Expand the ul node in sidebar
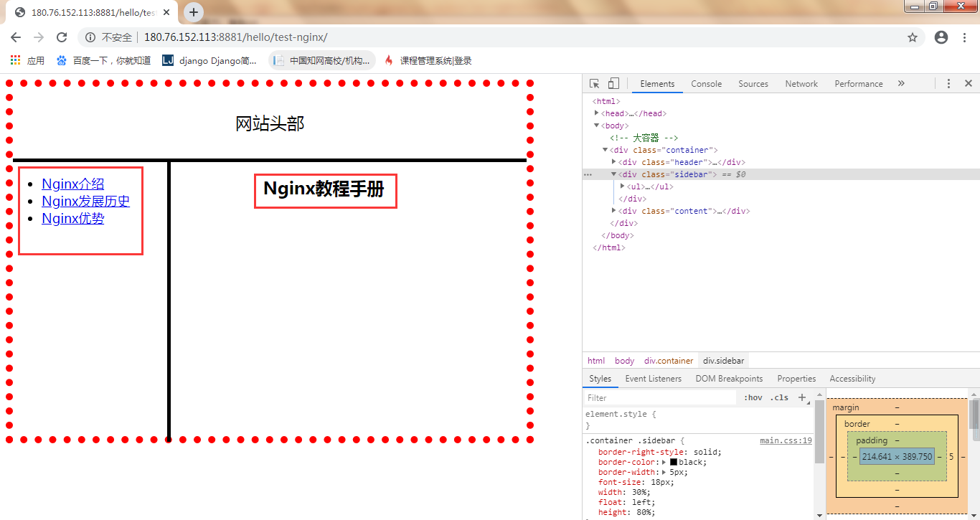Screen dimensions: 980x520 (623, 186)
